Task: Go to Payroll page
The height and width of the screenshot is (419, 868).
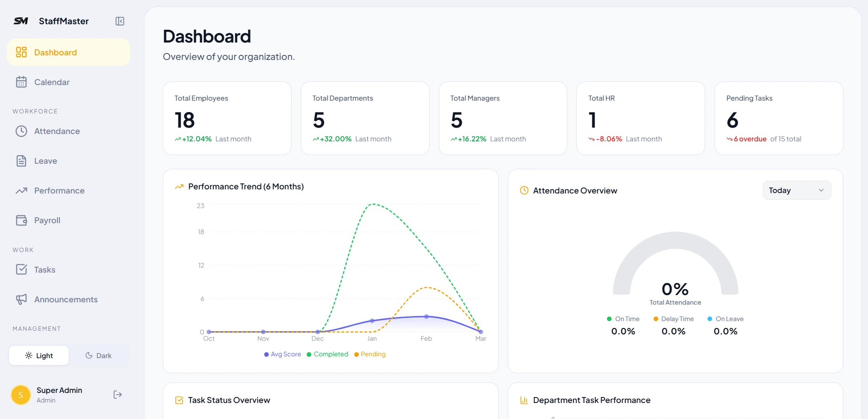Action: coord(69,220)
